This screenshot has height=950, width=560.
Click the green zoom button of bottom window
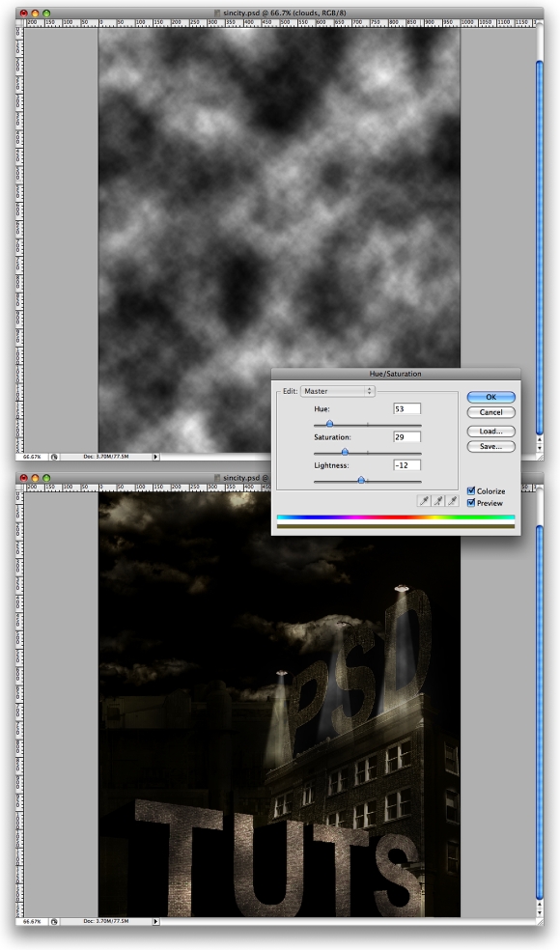[46, 478]
